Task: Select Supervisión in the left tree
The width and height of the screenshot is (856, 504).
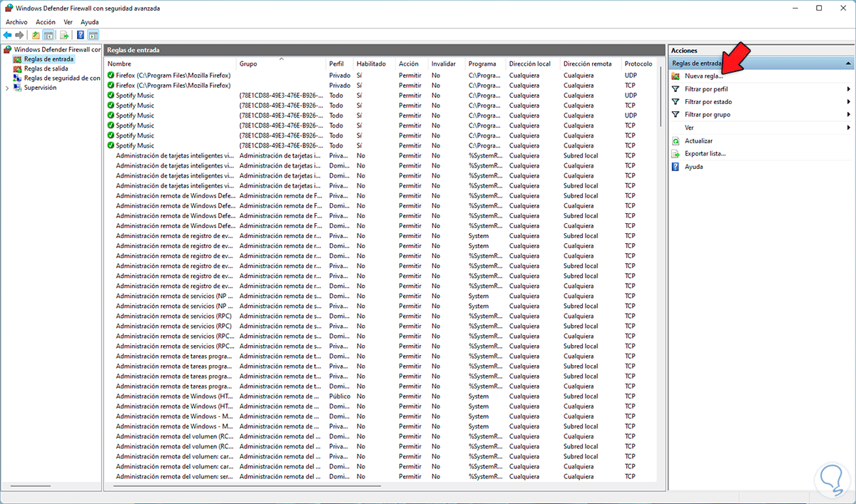Action: click(40, 88)
